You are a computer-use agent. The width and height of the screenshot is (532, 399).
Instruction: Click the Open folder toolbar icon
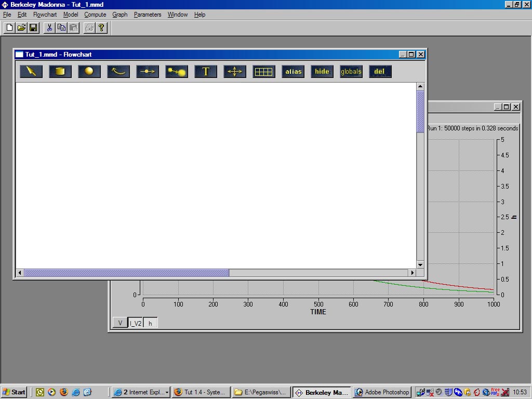coord(21,28)
